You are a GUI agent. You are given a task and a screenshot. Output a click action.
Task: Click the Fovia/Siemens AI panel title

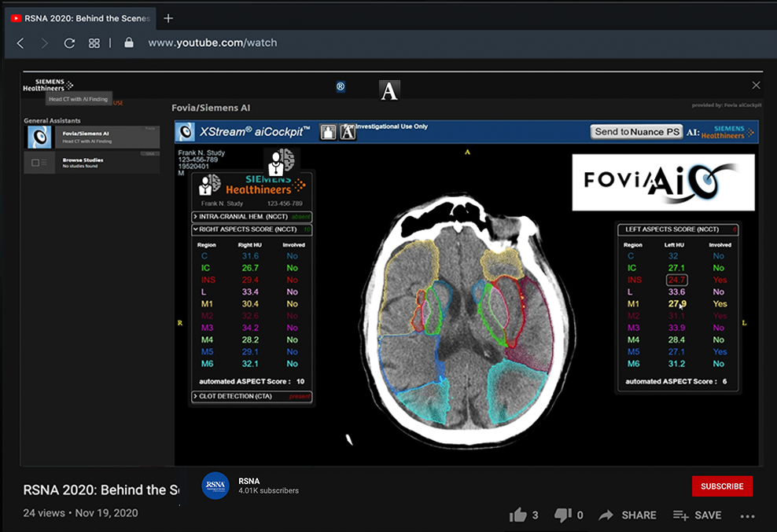pos(211,108)
